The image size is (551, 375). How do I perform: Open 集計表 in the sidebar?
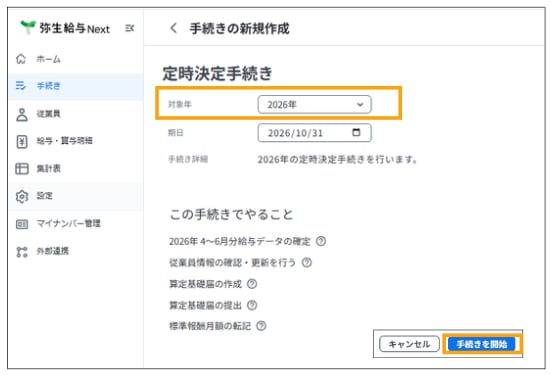pyautogui.click(x=75, y=169)
